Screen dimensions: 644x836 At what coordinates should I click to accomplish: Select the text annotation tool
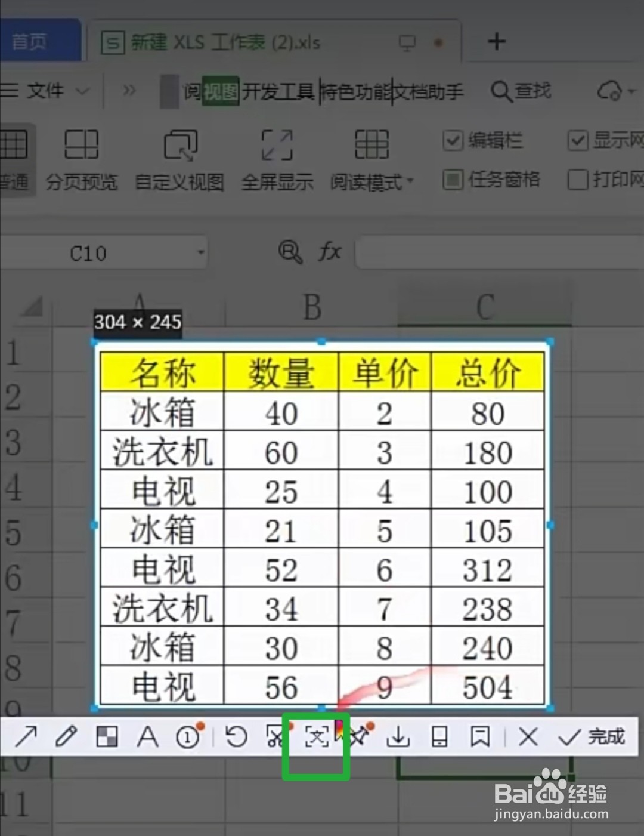(x=148, y=737)
